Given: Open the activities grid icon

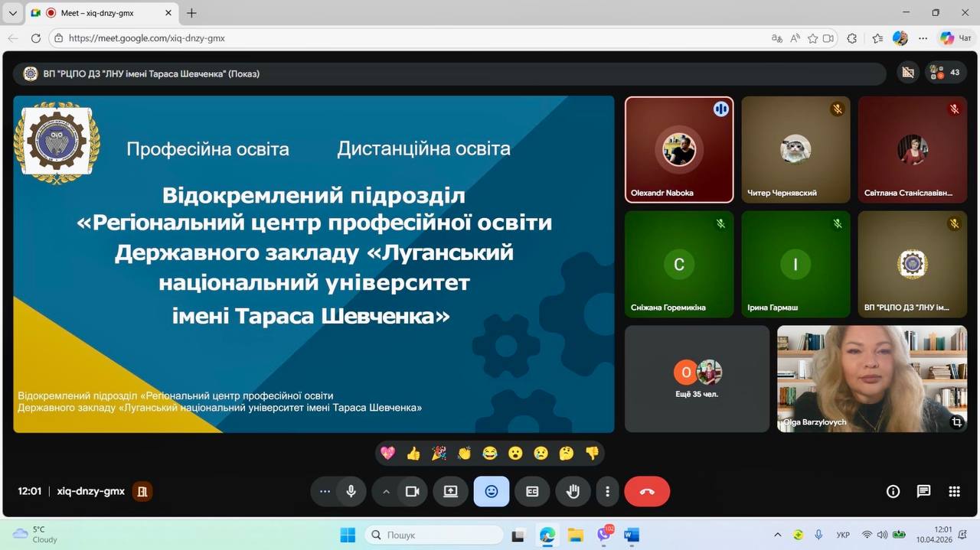Looking at the screenshot, I should [954, 492].
